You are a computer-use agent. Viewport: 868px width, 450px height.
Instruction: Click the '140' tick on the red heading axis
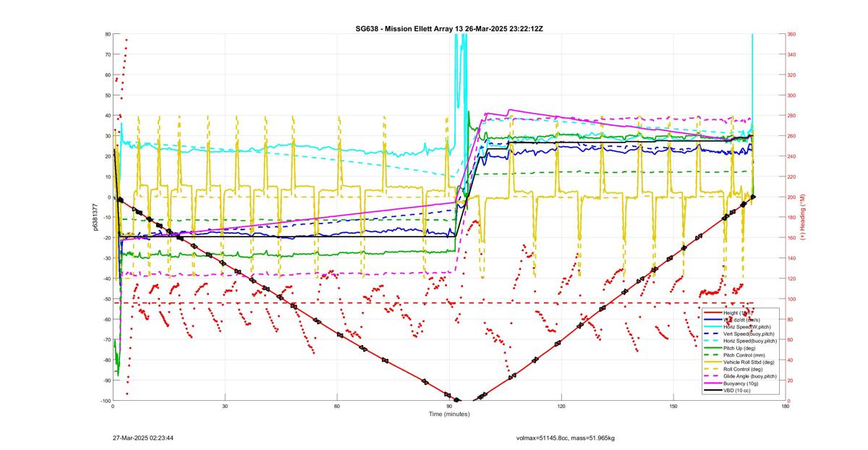coord(792,258)
